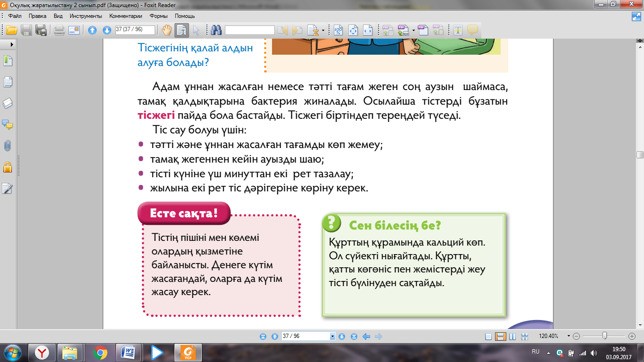Click the search options icon with hourglass
The image size is (644, 362).
click(x=313, y=30)
